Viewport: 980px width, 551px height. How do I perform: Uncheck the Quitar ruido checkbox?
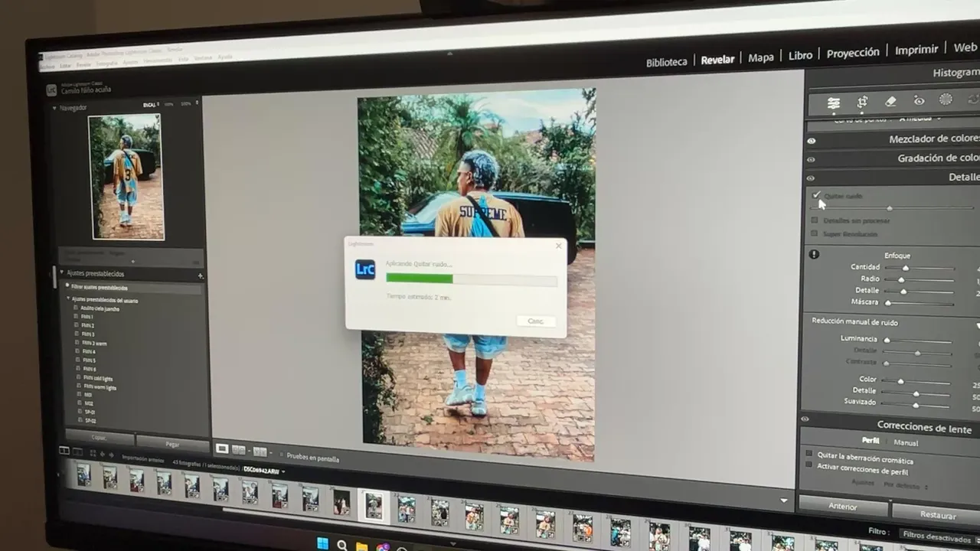(816, 196)
